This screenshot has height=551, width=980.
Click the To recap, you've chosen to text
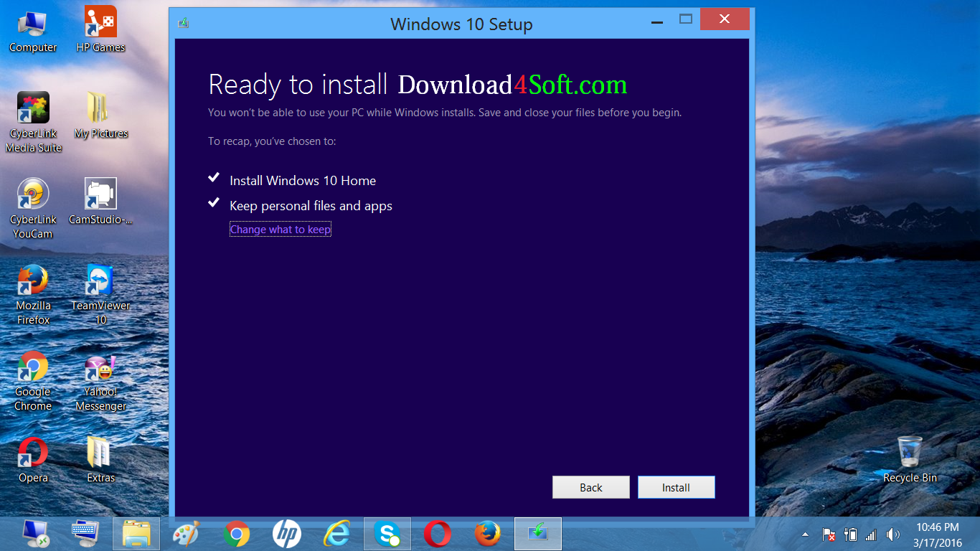(x=272, y=141)
